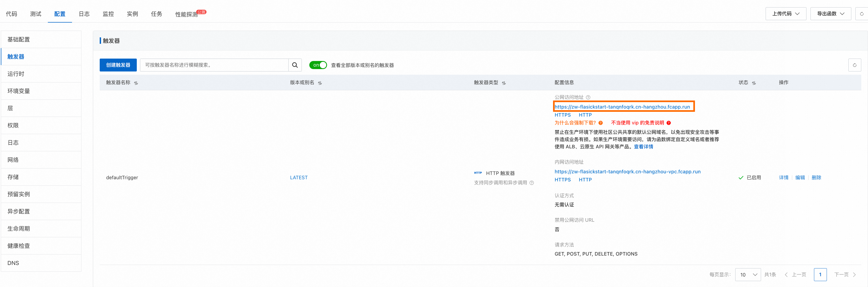Click 编辑 for defaultTrigger
The image size is (868, 287).
tap(800, 178)
